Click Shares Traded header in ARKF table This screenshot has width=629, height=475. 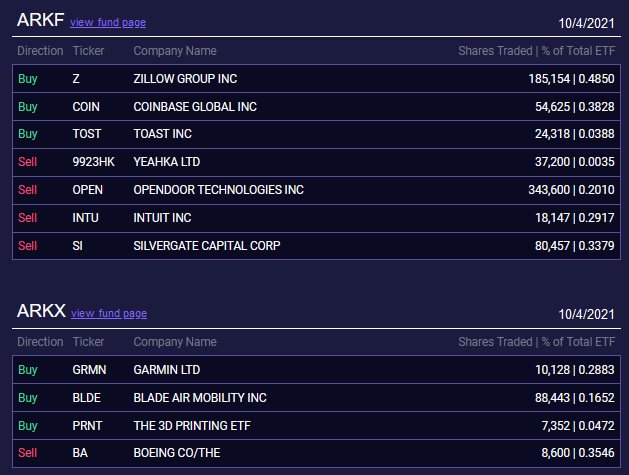click(x=495, y=51)
